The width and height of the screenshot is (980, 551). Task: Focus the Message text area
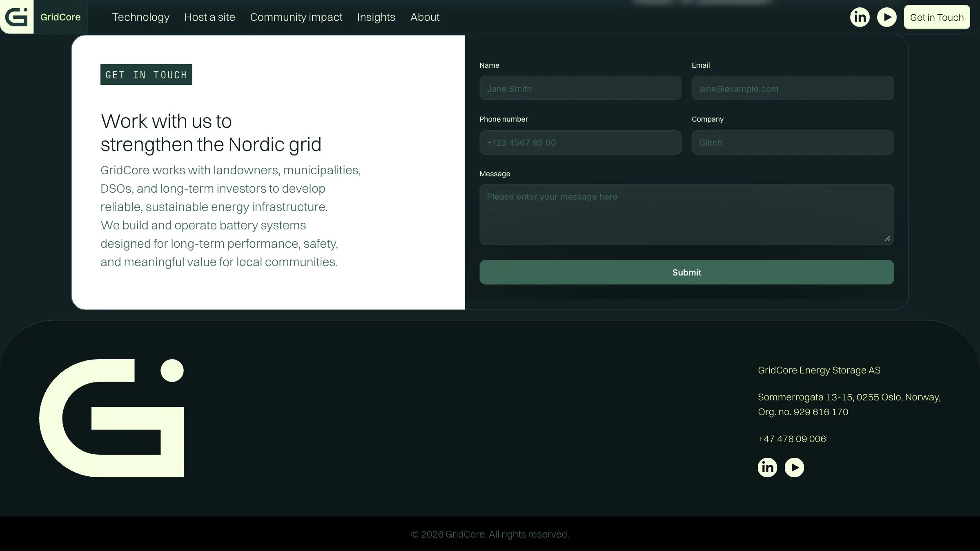point(686,215)
